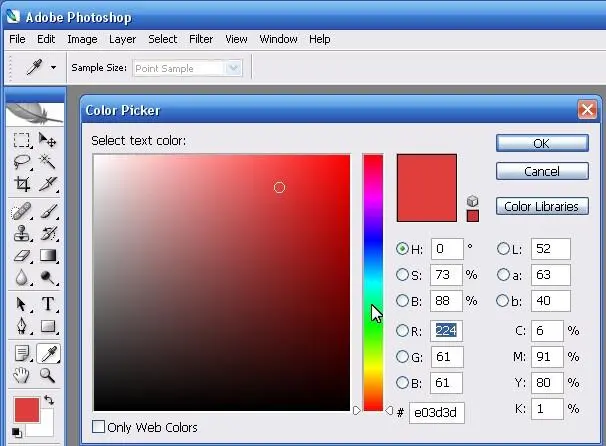Click the foreground color swatch in toolbox
Viewport: 606px width, 446px height.
27,410
